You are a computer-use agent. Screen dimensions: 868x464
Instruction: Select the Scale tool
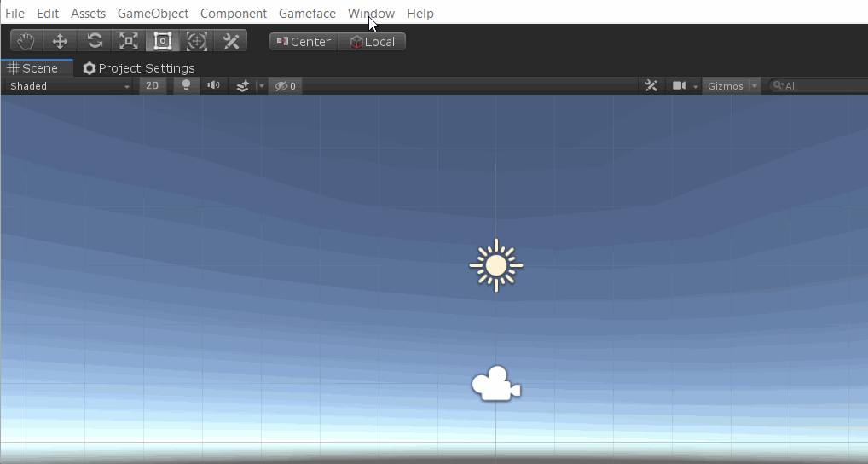click(x=129, y=41)
